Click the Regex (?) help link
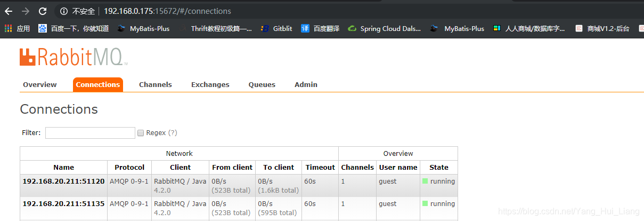Viewport: 644px width, 221px height. coord(173,133)
